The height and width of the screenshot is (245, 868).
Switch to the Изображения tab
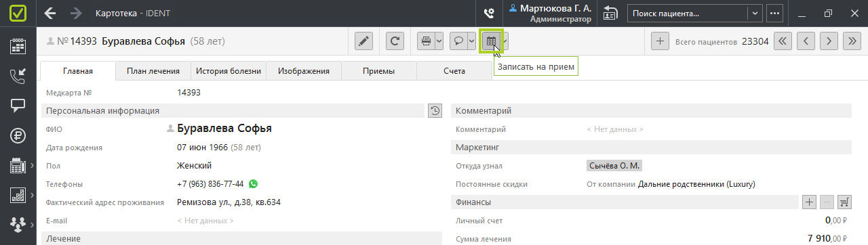point(304,71)
